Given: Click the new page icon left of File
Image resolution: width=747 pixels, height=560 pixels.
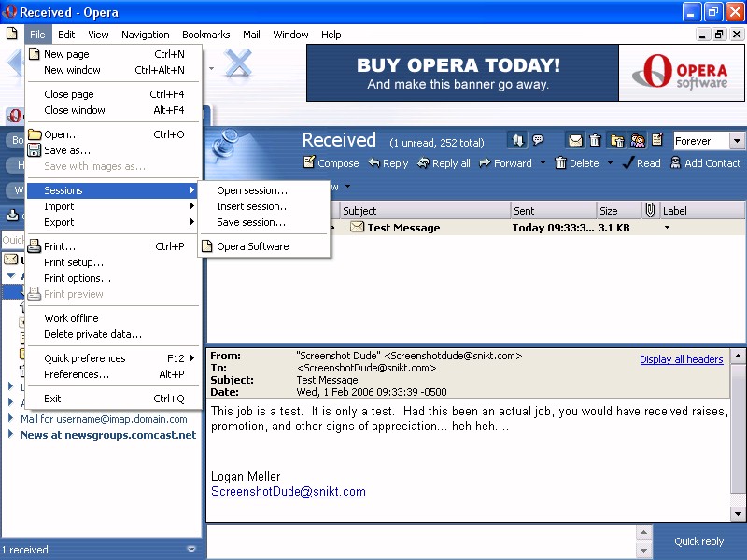Looking at the screenshot, I should pyautogui.click(x=12, y=34).
